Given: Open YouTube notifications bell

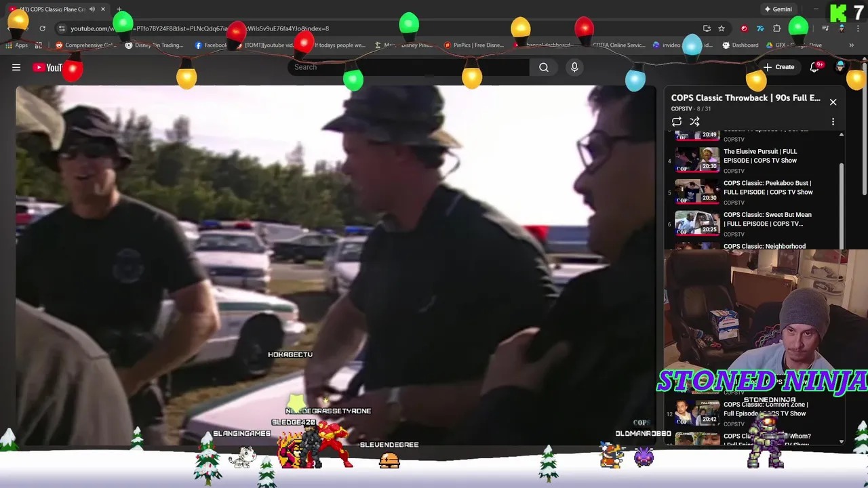Looking at the screenshot, I should [815, 67].
